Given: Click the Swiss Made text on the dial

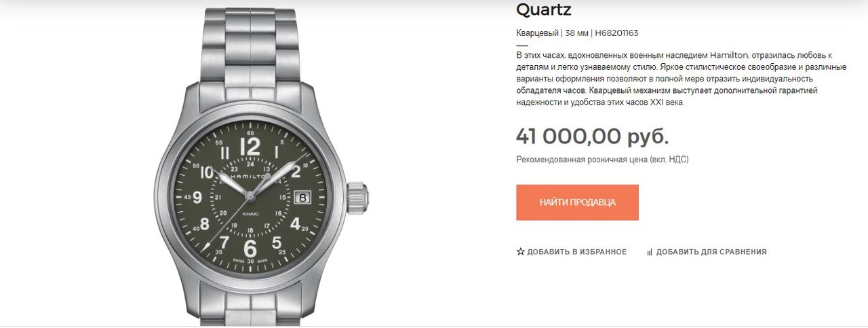Looking at the screenshot, I should click(250, 261).
